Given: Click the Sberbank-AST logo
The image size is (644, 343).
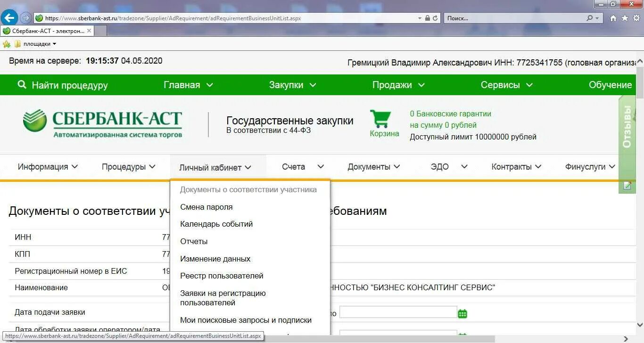Looking at the screenshot, I should 102,123.
